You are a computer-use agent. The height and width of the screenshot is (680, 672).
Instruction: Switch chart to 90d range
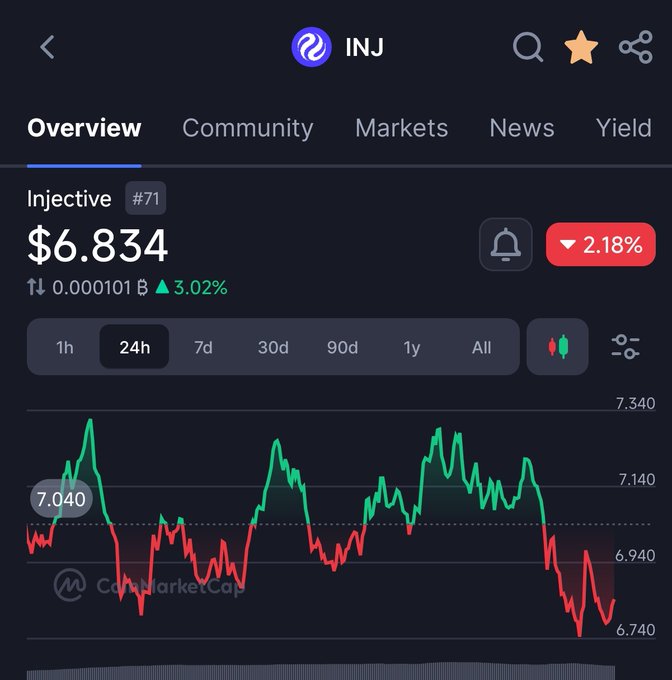pyautogui.click(x=343, y=347)
